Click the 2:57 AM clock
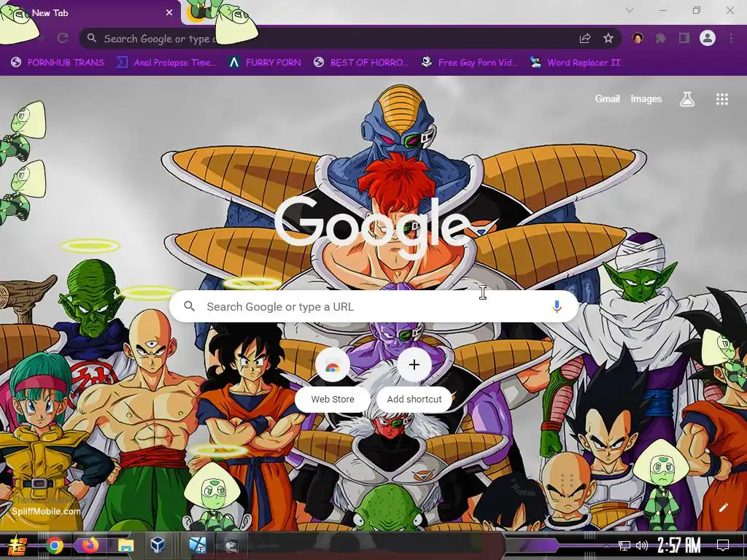Screen dimensions: 747x560 point(679,545)
